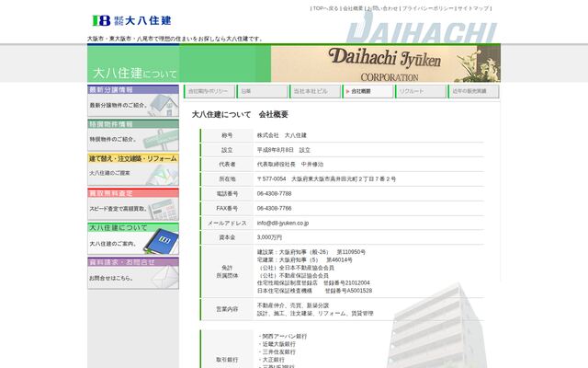Open 最新分譲情報 banner with house icon
The image size is (588, 368).
pyautogui.click(x=133, y=100)
